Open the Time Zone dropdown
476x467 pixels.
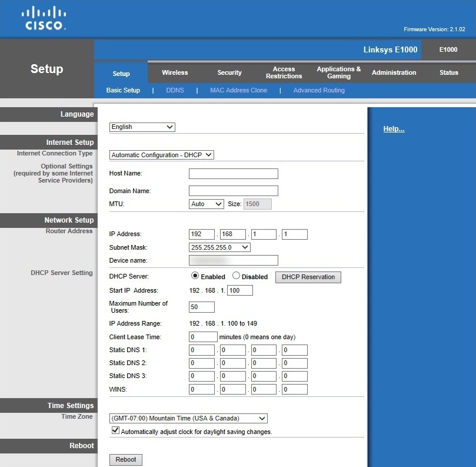[x=187, y=418]
